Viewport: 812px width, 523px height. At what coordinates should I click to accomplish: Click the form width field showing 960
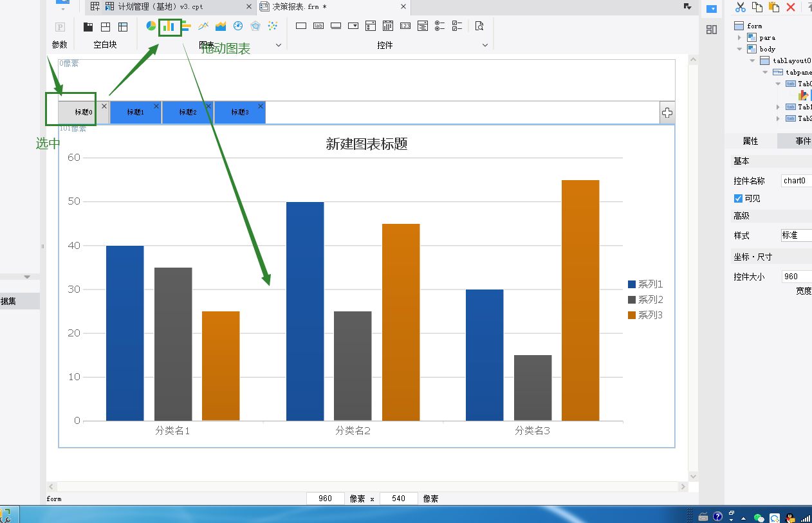point(326,499)
